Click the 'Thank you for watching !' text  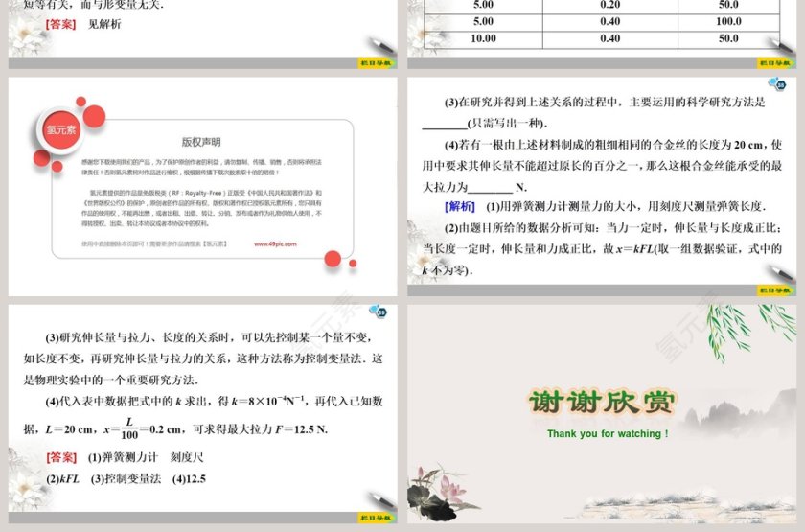coord(608,434)
